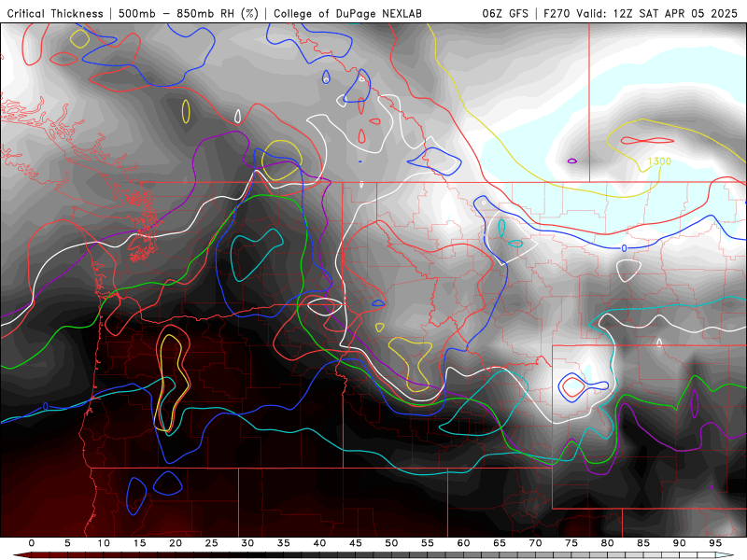Click colorbar label "0" in the legend
Image resolution: width=747 pixels, height=560 pixels.
pos(32,543)
